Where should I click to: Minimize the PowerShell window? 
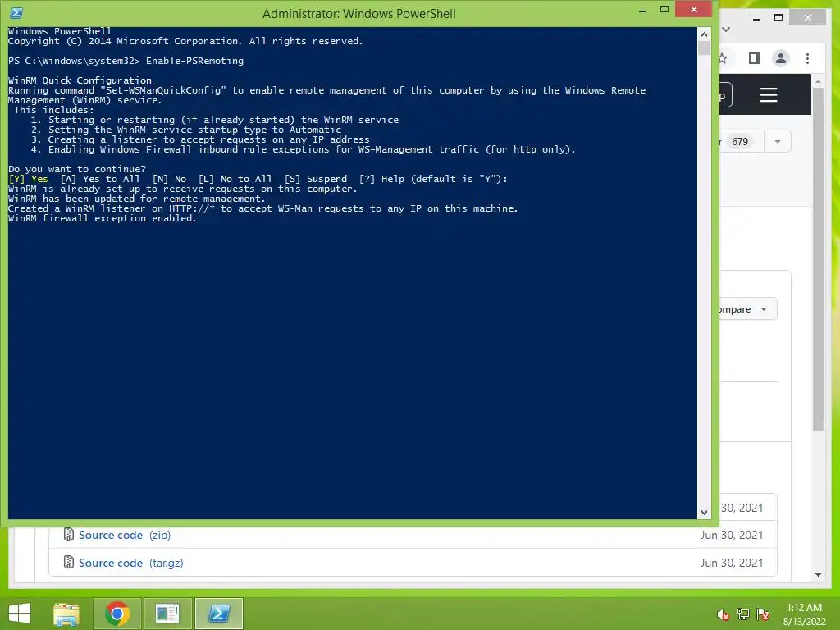642,10
